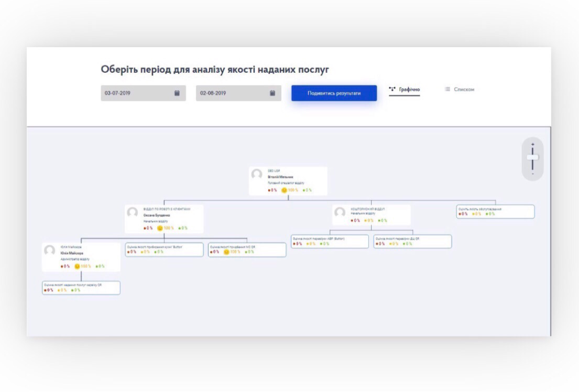Click zoom-out minus on zoom control
This screenshot has height=392, width=579.
(x=532, y=173)
